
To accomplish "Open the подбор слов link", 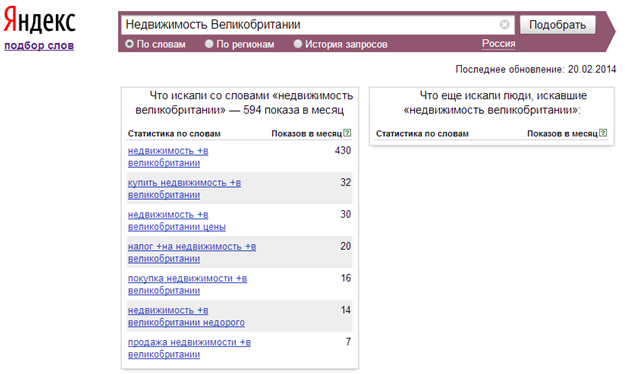I will coord(39,46).
